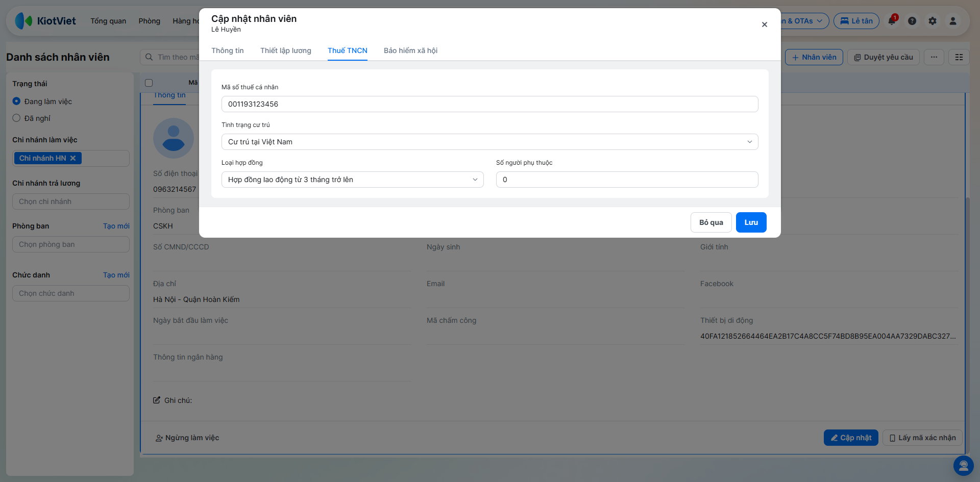Open the Tổng quan menu
Viewport: 980px width, 482px height.
click(108, 21)
